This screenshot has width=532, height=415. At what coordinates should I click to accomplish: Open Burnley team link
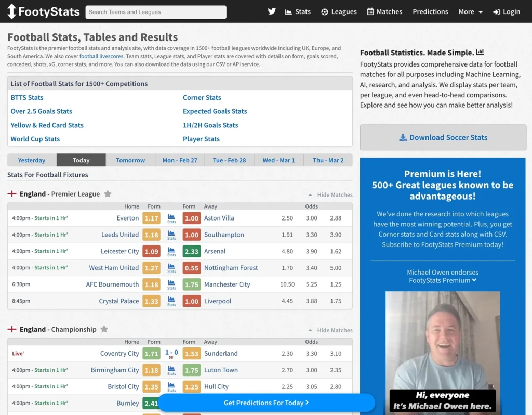pos(128,403)
